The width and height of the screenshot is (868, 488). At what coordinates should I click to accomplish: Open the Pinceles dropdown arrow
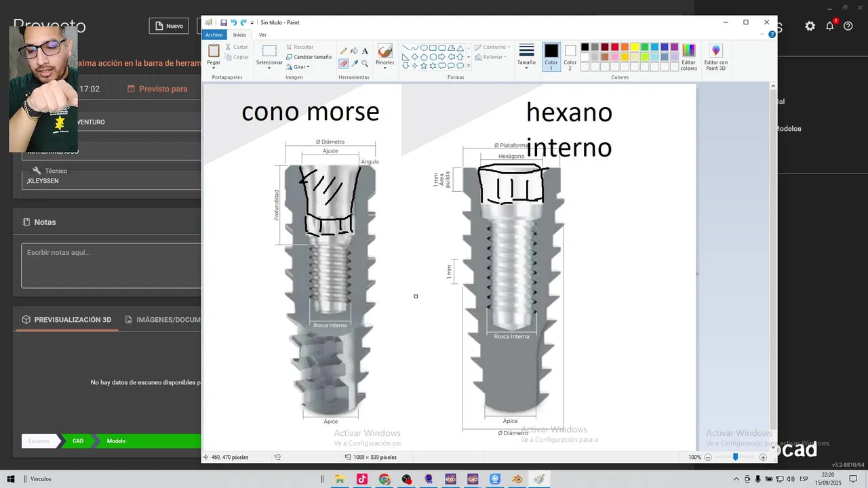tap(384, 68)
